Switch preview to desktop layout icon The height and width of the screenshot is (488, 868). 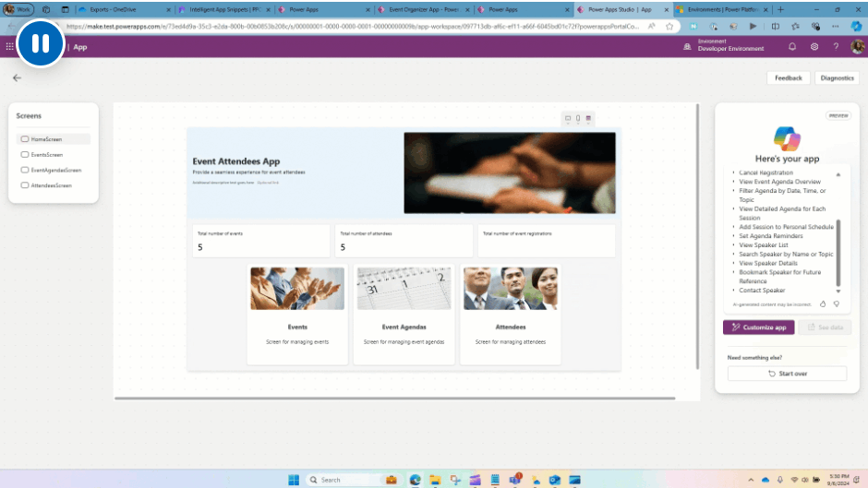point(567,118)
